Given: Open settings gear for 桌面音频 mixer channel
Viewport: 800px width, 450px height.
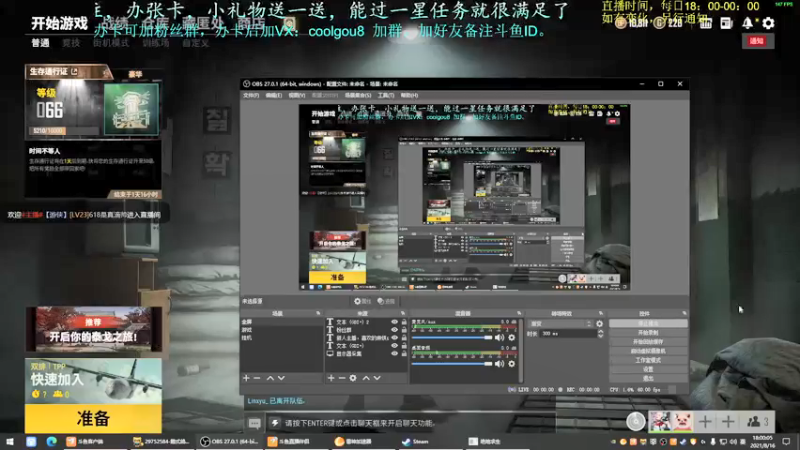Looking at the screenshot, I should tap(512, 363).
